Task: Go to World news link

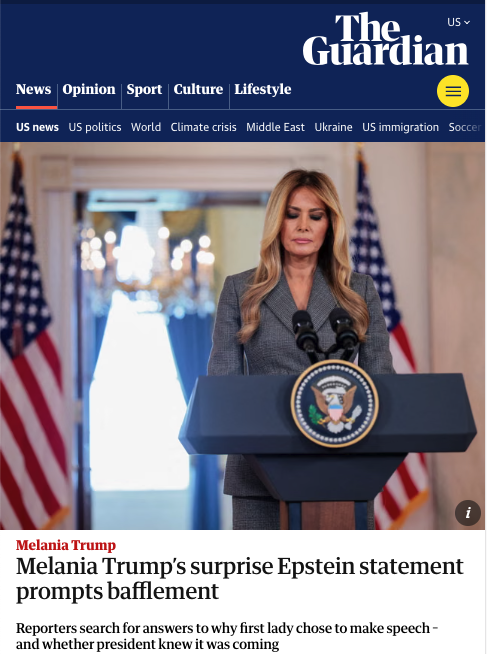Action: 146,127
